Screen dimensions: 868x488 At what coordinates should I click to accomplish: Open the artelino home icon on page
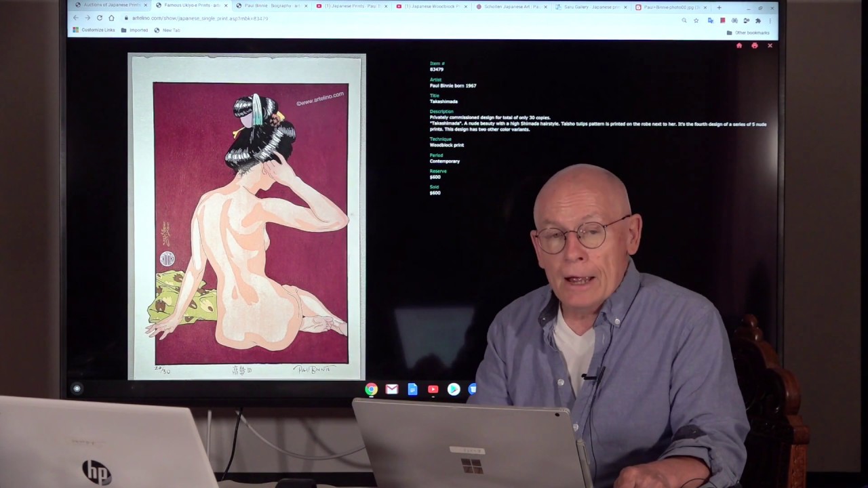coord(739,45)
